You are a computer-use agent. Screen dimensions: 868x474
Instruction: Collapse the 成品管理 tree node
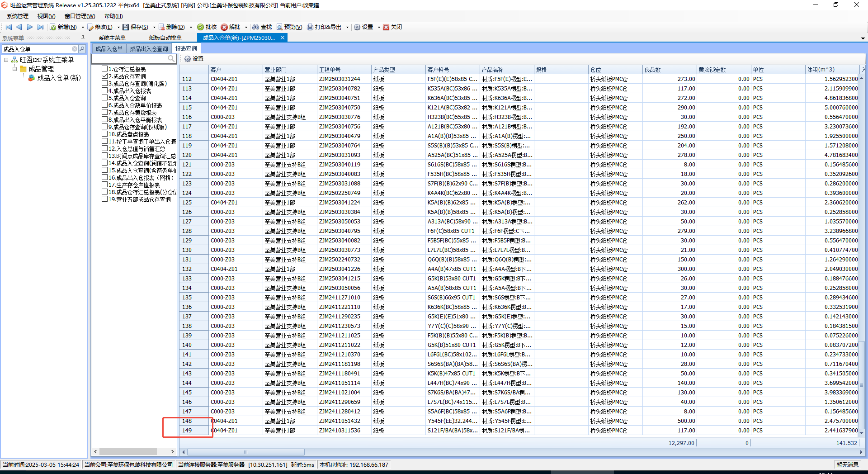pos(14,69)
